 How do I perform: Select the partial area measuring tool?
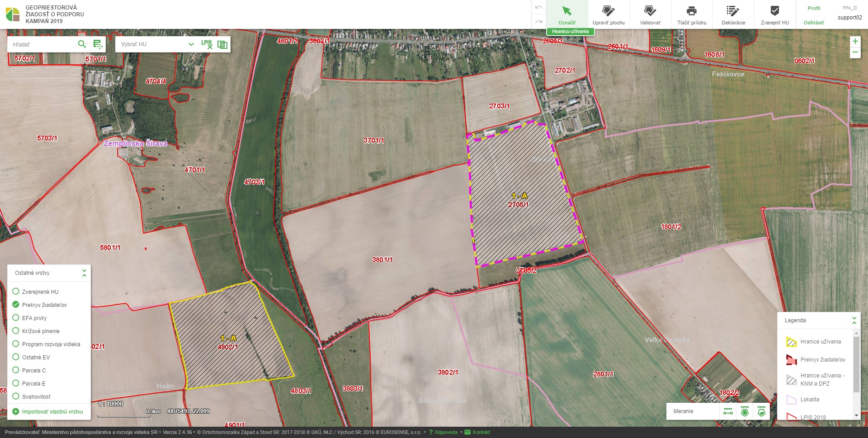(761, 411)
